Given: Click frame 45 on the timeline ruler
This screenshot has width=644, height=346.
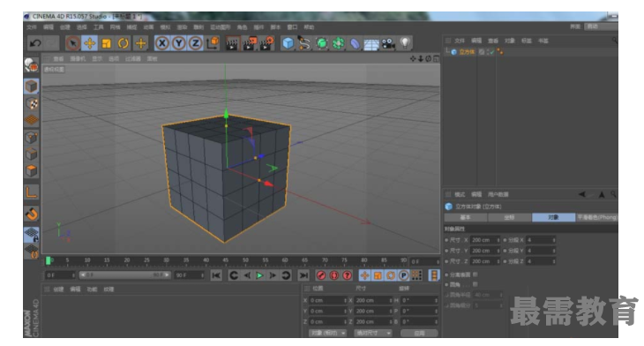Looking at the screenshot, I should click(x=226, y=260).
